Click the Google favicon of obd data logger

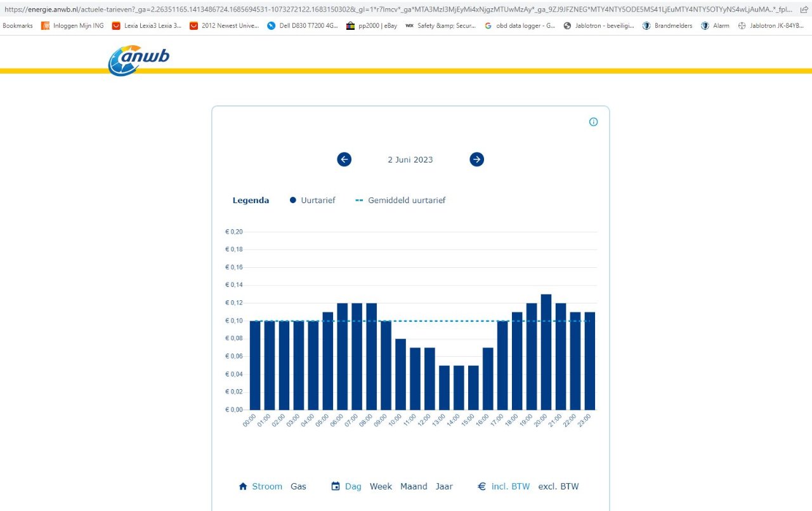(488, 26)
